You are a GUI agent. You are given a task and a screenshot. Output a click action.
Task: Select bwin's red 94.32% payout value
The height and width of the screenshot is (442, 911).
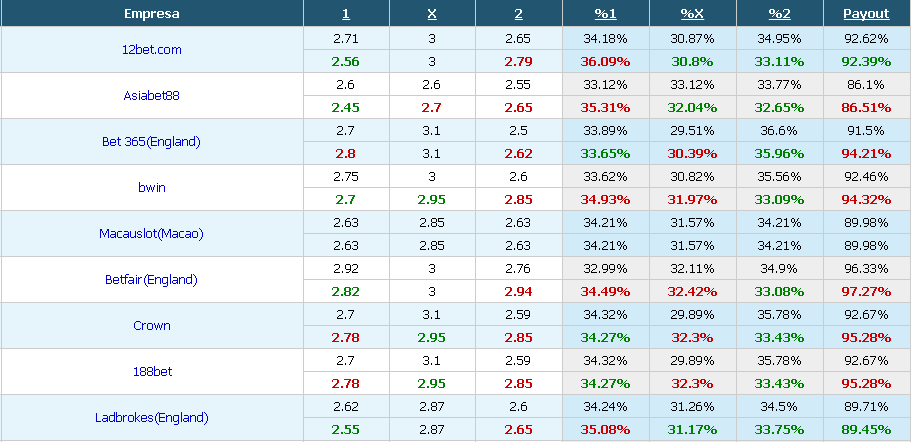coord(866,199)
